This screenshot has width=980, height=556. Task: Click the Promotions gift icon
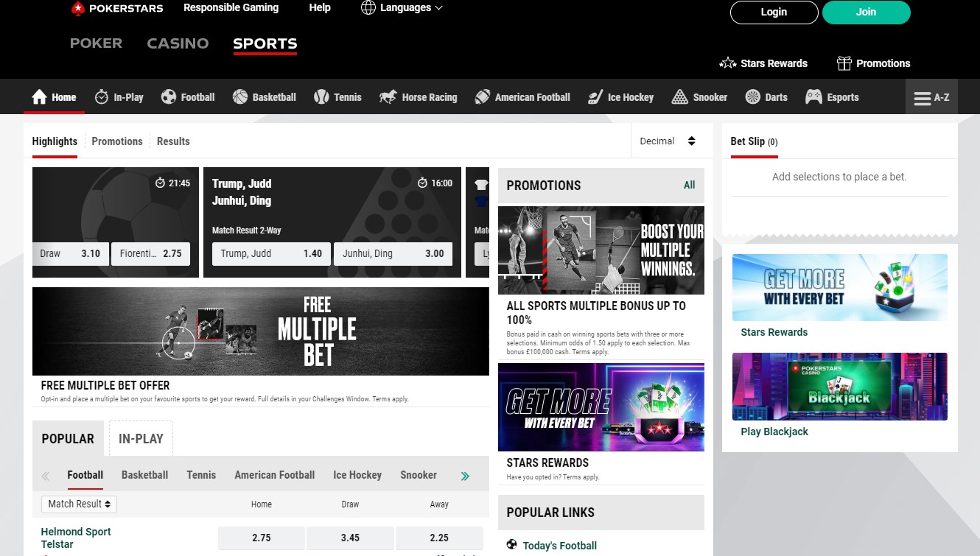pyautogui.click(x=844, y=63)
